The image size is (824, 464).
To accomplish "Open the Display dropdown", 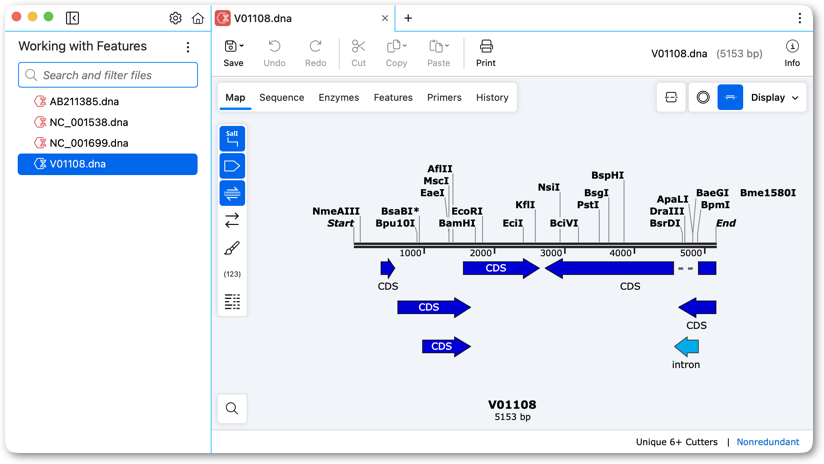I will [775, 97].
